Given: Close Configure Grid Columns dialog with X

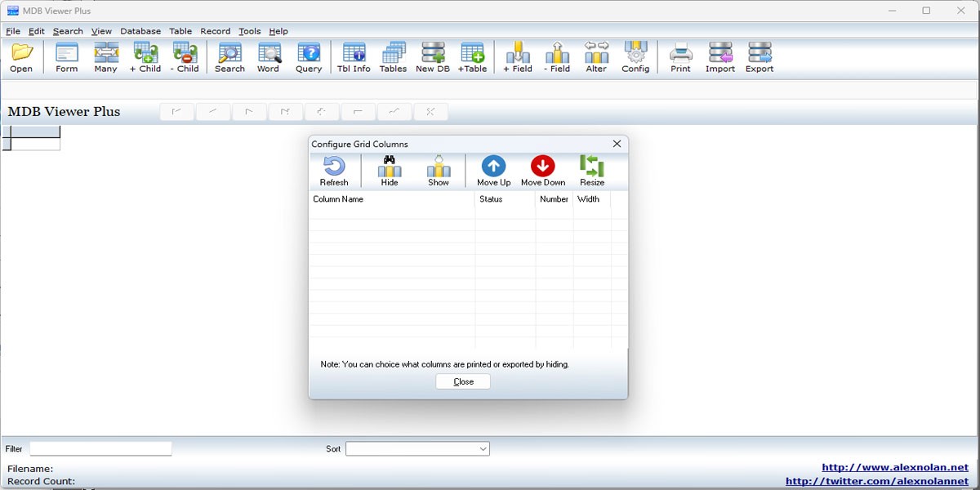Looking at the screenshot, I should (x=617, y=144).
